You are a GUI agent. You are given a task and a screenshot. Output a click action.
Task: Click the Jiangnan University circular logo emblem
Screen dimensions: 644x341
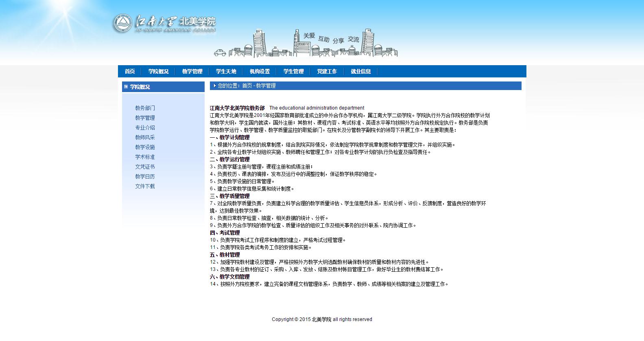[x=123, y=23]
